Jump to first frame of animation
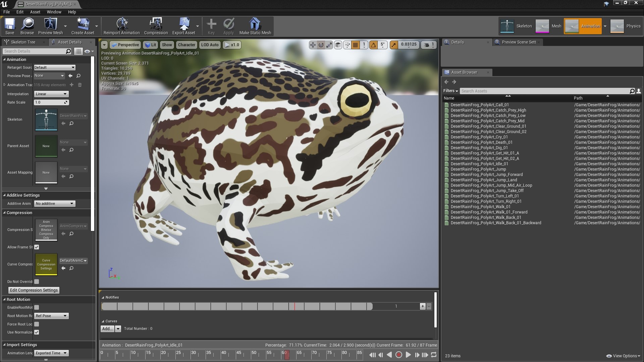This screenshot has width=644, height=362. click(372, 355)
